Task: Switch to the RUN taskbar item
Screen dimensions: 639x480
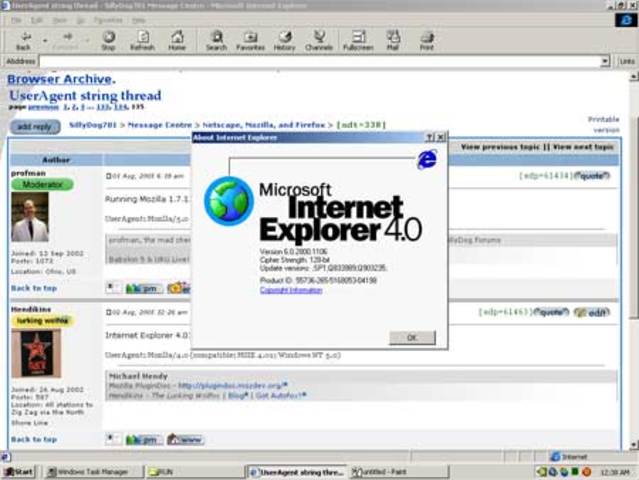Action: click(x=195, y=472)
